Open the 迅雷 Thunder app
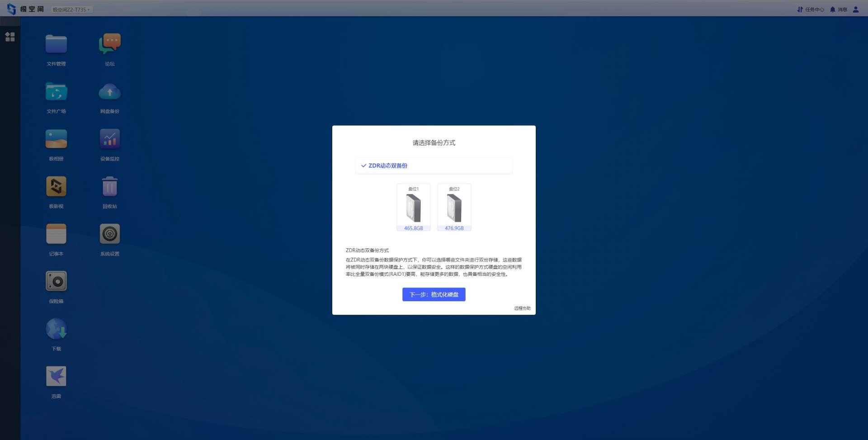868x440 pixels. [x=56, y=377]
